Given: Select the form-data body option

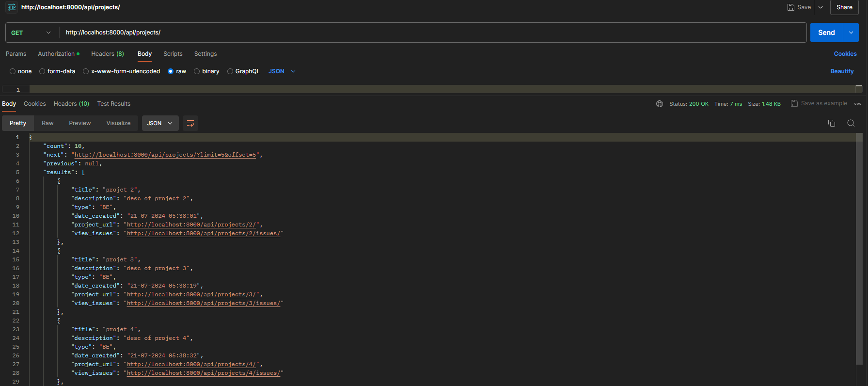Looking at the screenshot, I should click(42, 71).
